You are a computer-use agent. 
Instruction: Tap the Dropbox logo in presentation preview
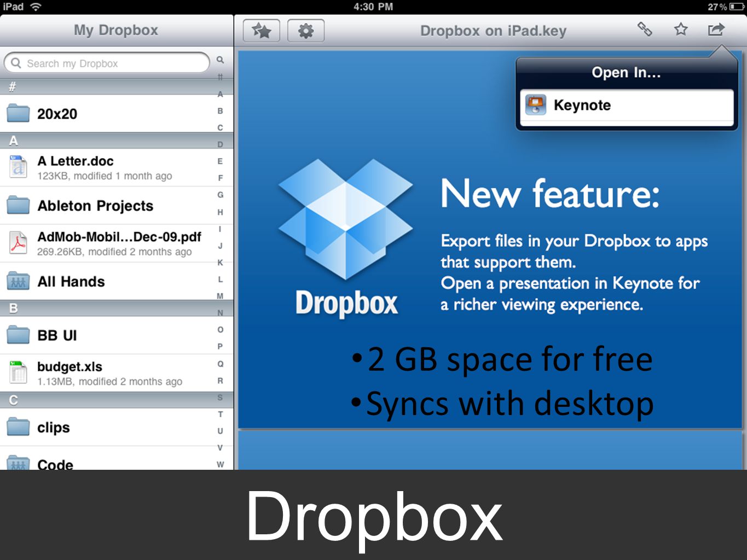pyautogui.click(x=346, y=238)
